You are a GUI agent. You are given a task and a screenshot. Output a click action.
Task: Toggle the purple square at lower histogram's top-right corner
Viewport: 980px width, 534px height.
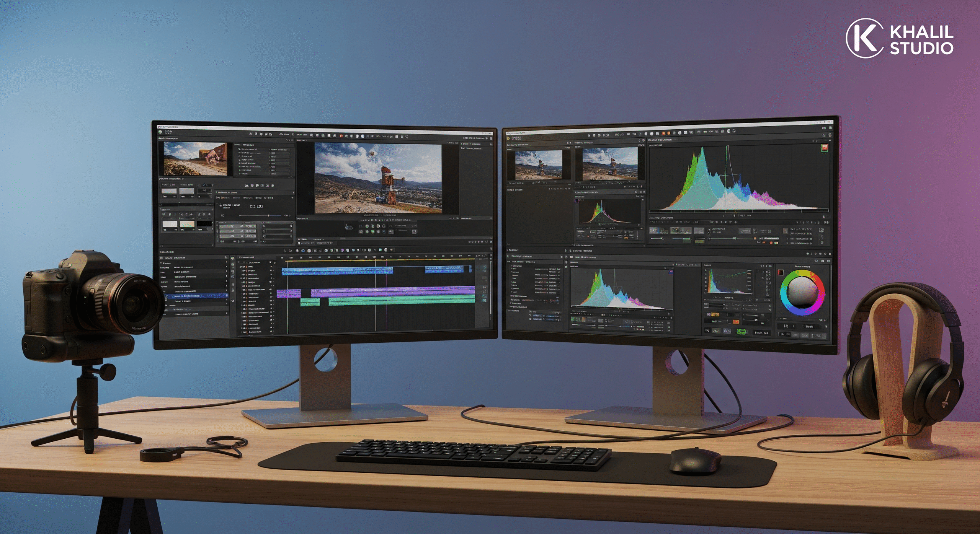coord(671,272)
